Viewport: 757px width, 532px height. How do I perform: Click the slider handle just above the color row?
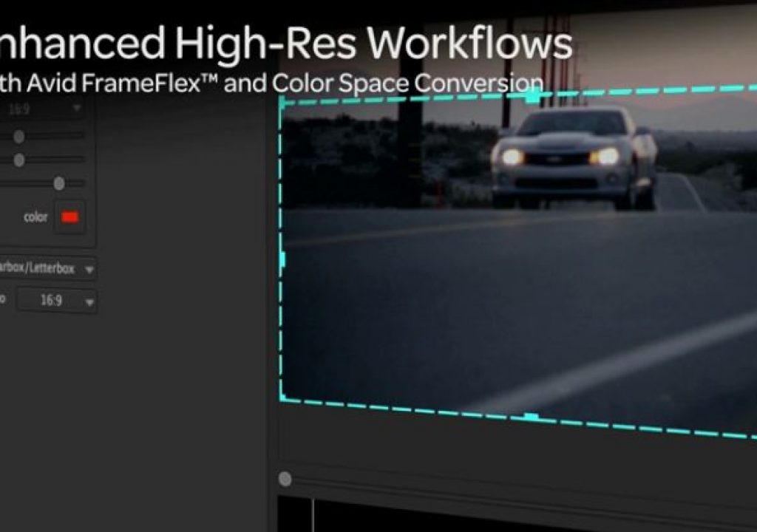pyautogui.click(x=59, y=183)
